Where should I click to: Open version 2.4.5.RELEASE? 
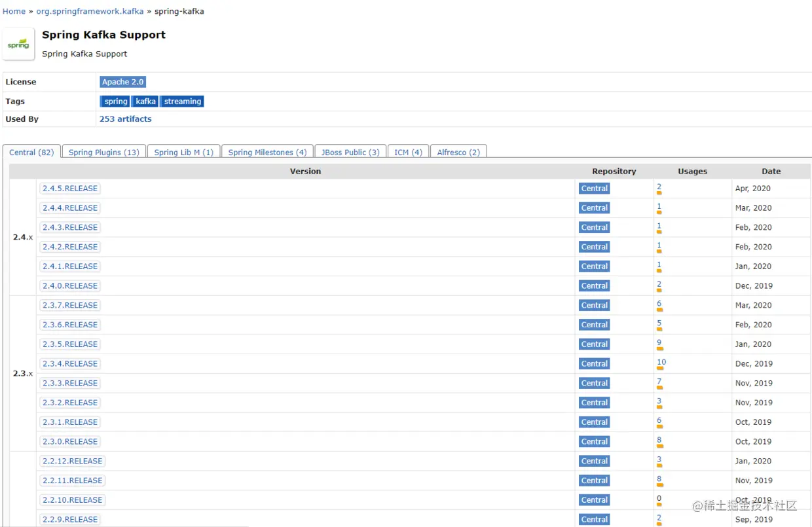70,189
